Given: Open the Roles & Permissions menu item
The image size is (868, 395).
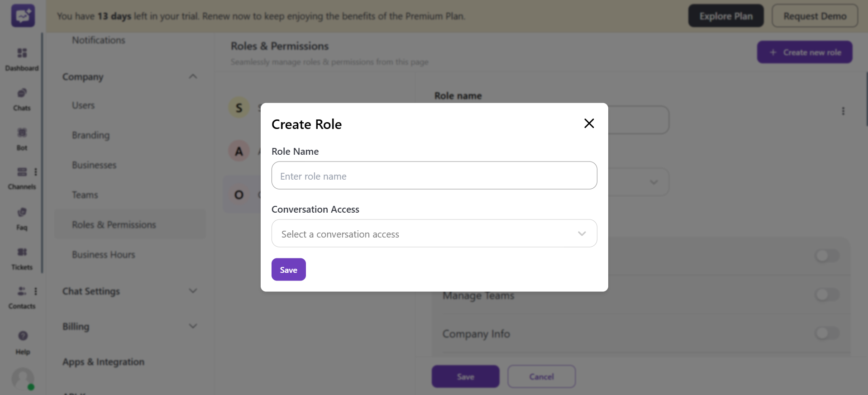Looking at the screenshot, I should (x=114, y=224).
